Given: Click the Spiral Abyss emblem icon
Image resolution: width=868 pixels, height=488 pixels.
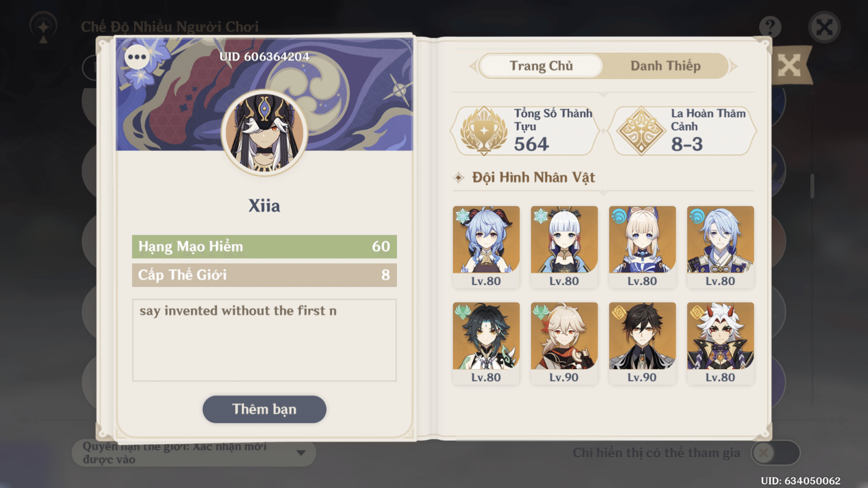Looking at the screenshot, I should click(x=641, y=131).
